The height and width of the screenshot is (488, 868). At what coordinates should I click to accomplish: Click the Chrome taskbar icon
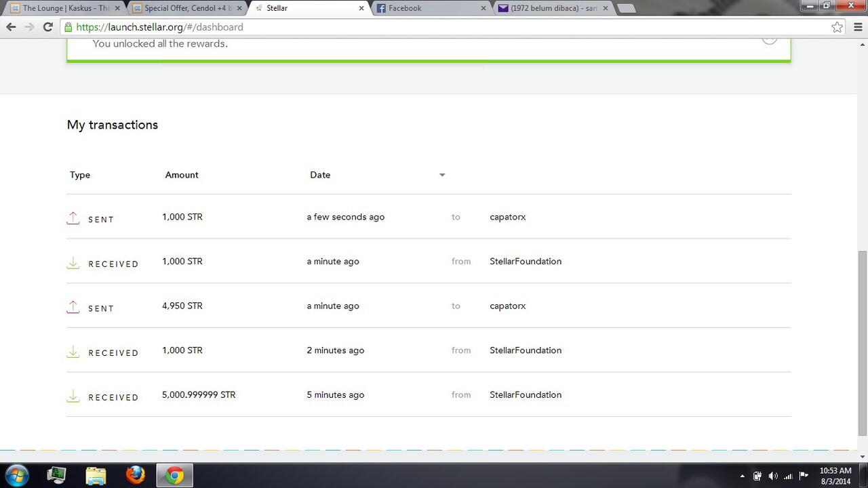tap(175, 475)
